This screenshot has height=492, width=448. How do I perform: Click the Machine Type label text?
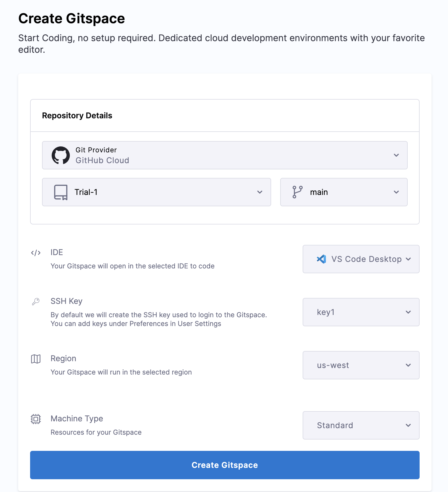[77, 419]
